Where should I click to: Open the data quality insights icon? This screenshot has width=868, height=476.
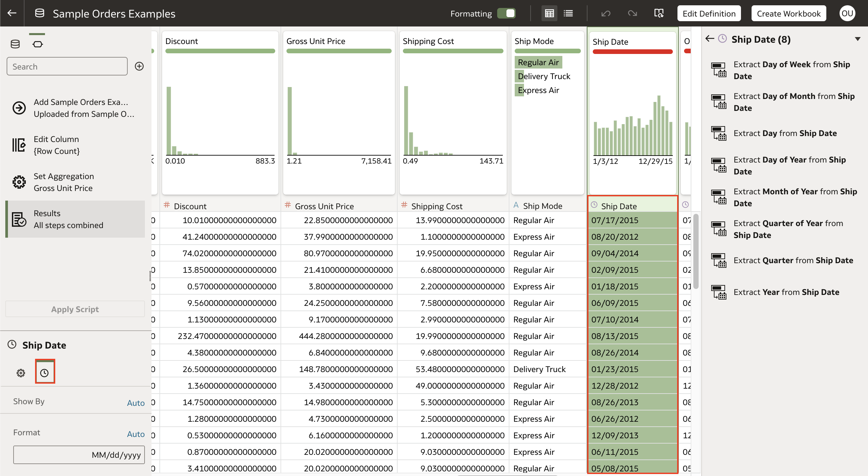[x=659, y=14]
